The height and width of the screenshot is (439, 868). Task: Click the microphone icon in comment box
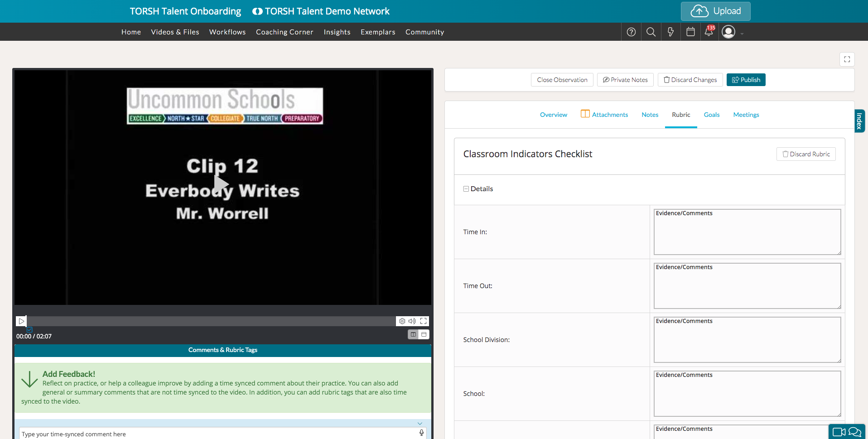pyautogui.click(x=421, y=433)
